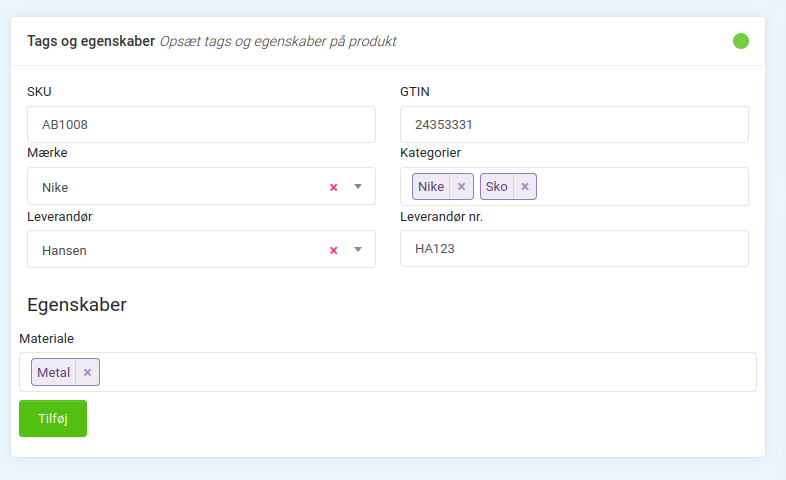Click the Tags og egenskaber header title
Image resolution: width=786 pixels, height=480 pixels.
91,42
